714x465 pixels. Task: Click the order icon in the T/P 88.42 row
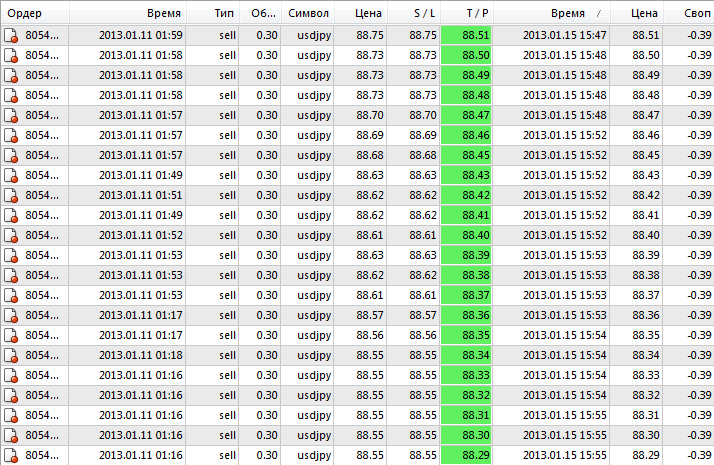point(11,196)
